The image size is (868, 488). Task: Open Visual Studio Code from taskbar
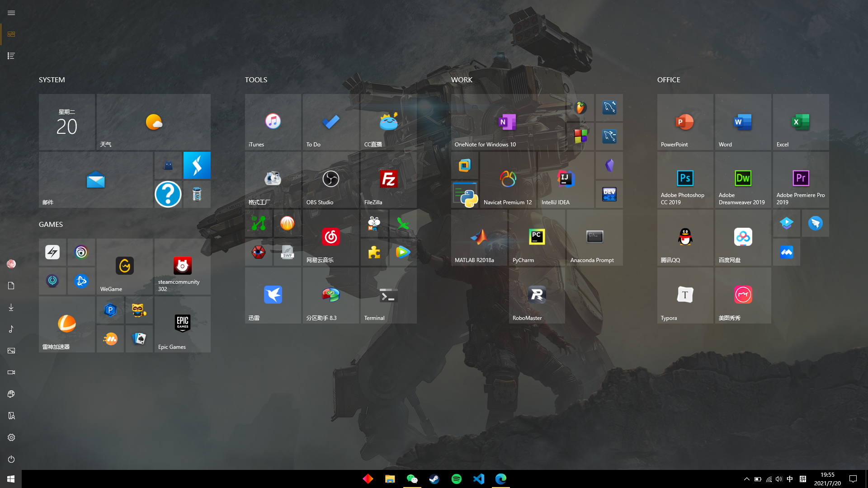[x=479, y=479]
